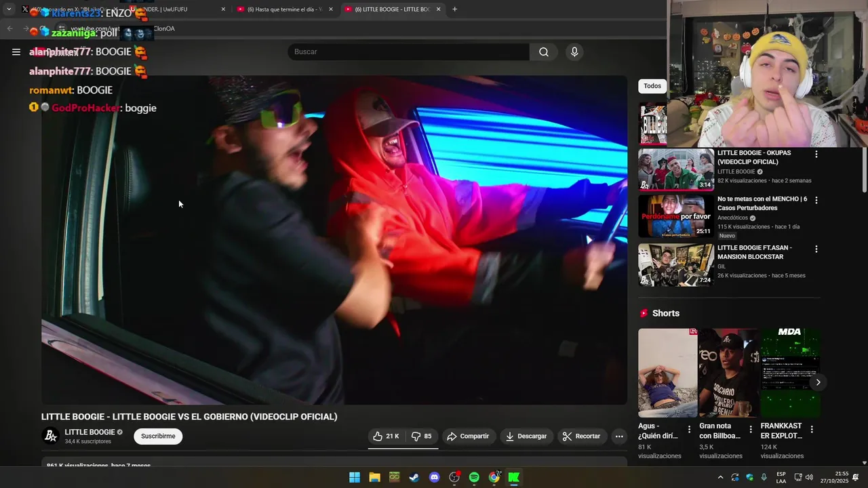Click the video title LITTLE BOOGIE VS EL GOBIERNO
The width and height of the screenshot is (868, 488).
tap(189, 417)
